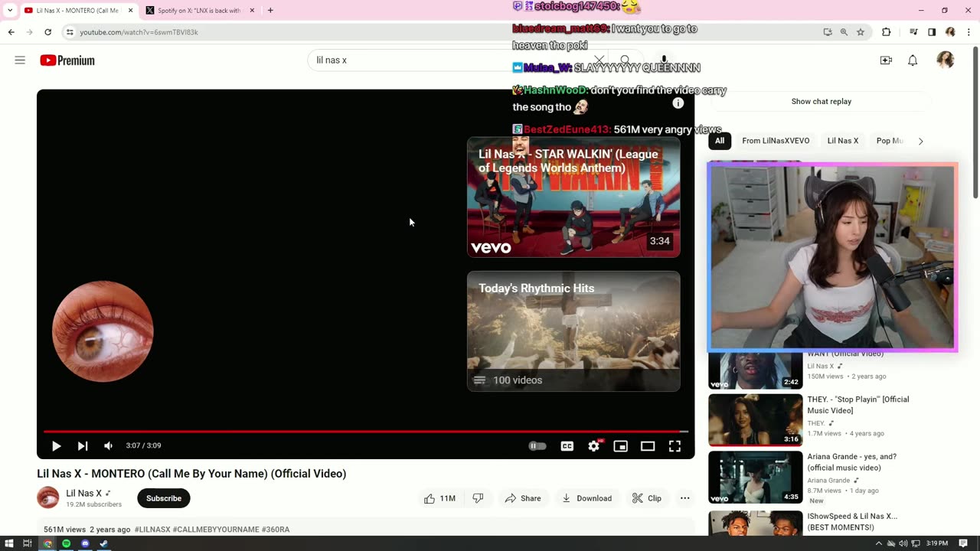Switch to miniplayer mode
The width and height of the screenshot is (980, 551).
click(x=621, y=446)
